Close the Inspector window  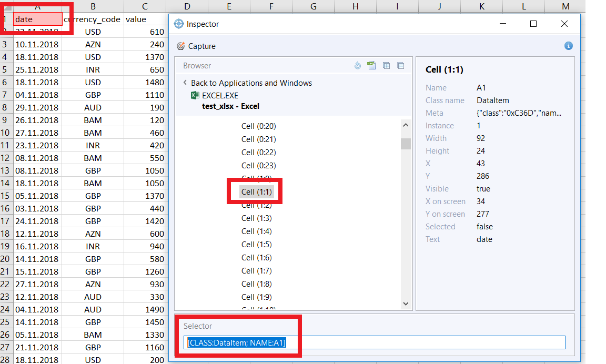coord(564,24)
